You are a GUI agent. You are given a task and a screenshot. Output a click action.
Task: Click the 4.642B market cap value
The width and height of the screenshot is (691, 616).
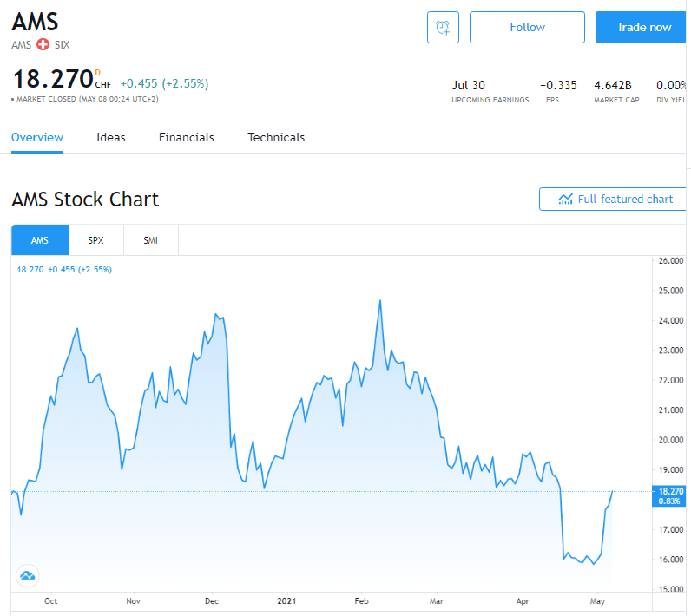[613, 85]
